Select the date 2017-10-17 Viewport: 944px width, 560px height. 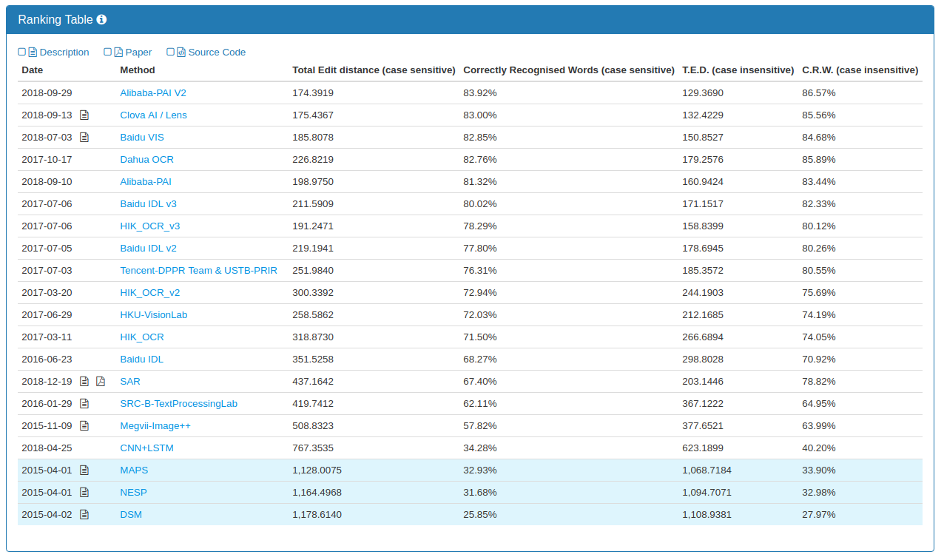[x=47, y=159]
